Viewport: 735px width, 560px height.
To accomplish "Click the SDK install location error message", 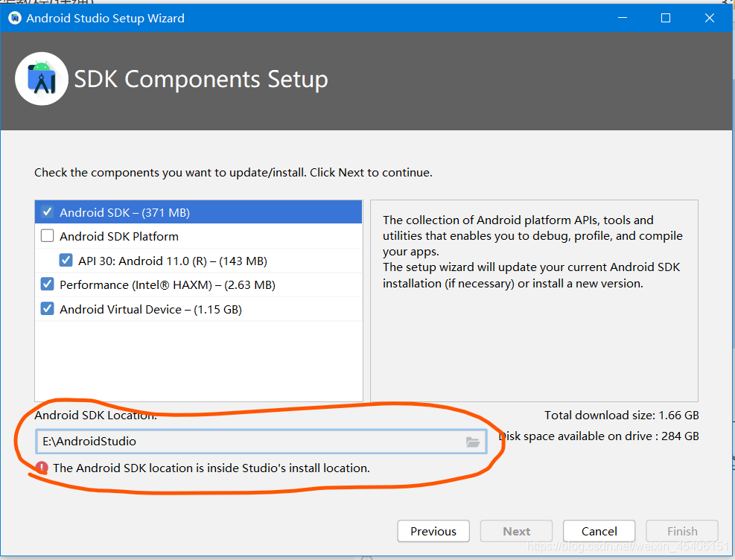I will pos(211,468).
